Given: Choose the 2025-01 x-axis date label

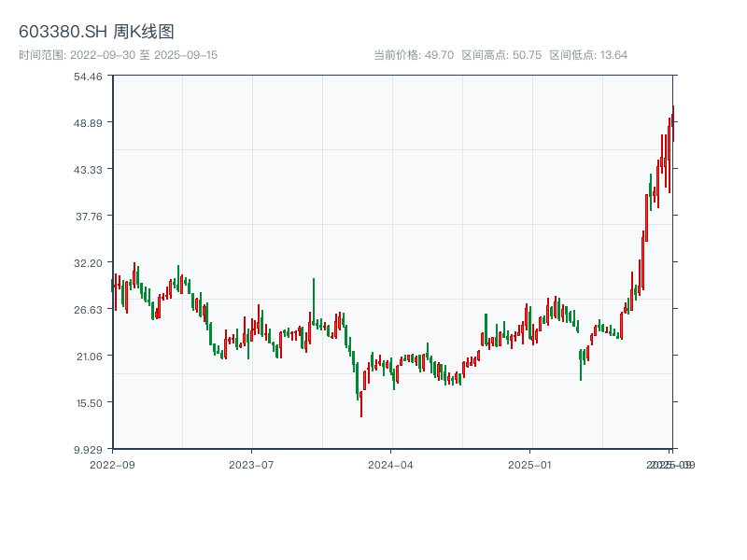Looking at the screenshot, I should (531, 464).
